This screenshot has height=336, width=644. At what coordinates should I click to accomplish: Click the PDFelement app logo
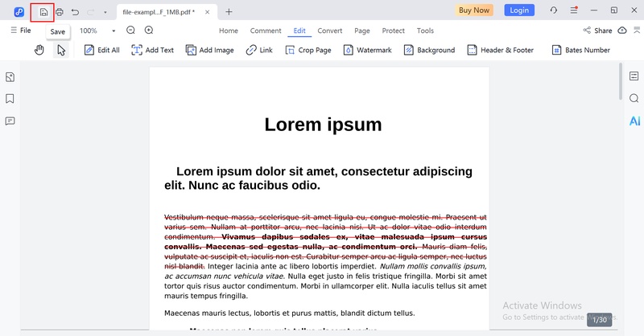pyautogui.click(x=19, y=12)
